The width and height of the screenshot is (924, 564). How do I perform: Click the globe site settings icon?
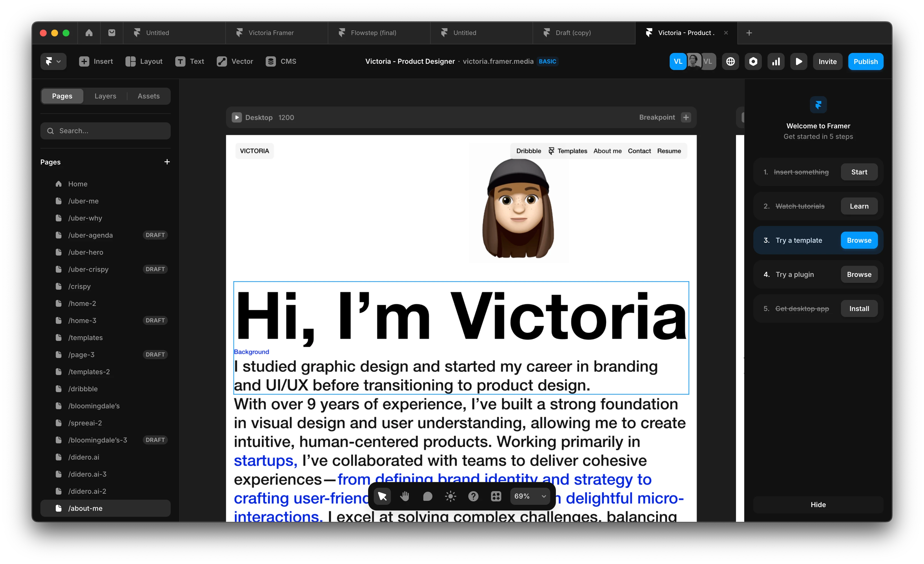[x=730, y=61]
